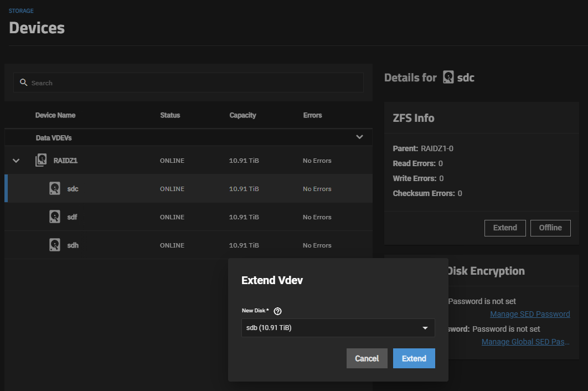Viewport: 588px width, 391px height.
Task: Click the sdc disk icon in table
Action: click(x=55, y=188)
